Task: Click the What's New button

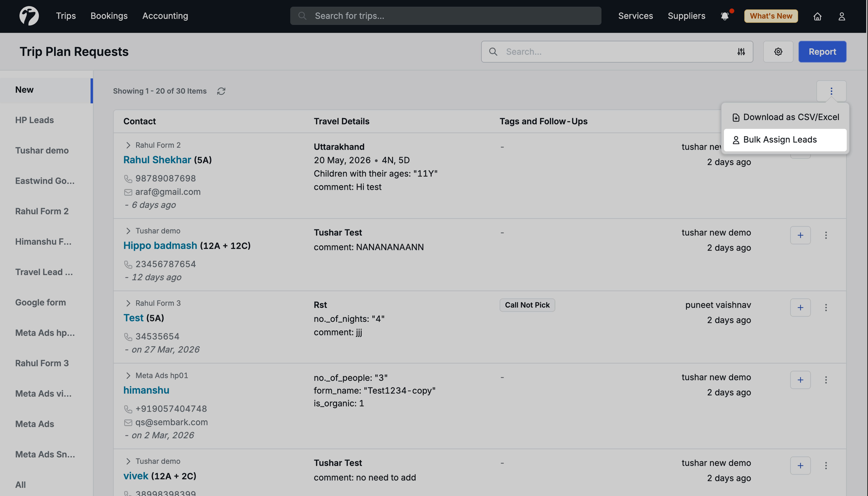Action: (771, 16)
